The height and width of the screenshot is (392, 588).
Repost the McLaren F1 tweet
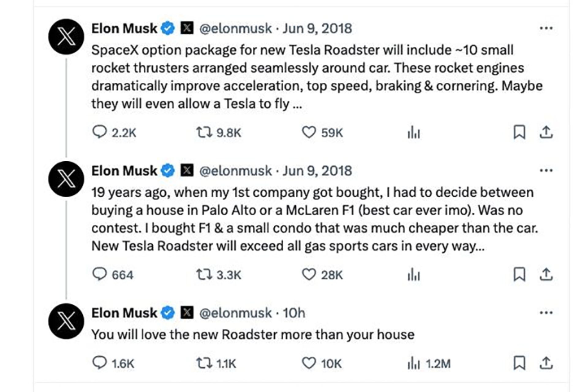[204, 274]
